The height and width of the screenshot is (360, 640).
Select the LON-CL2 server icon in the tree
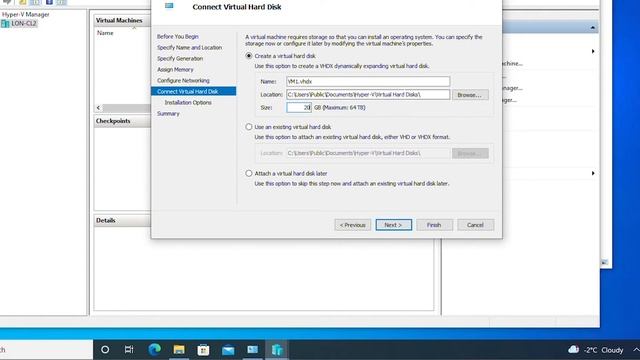5,24
